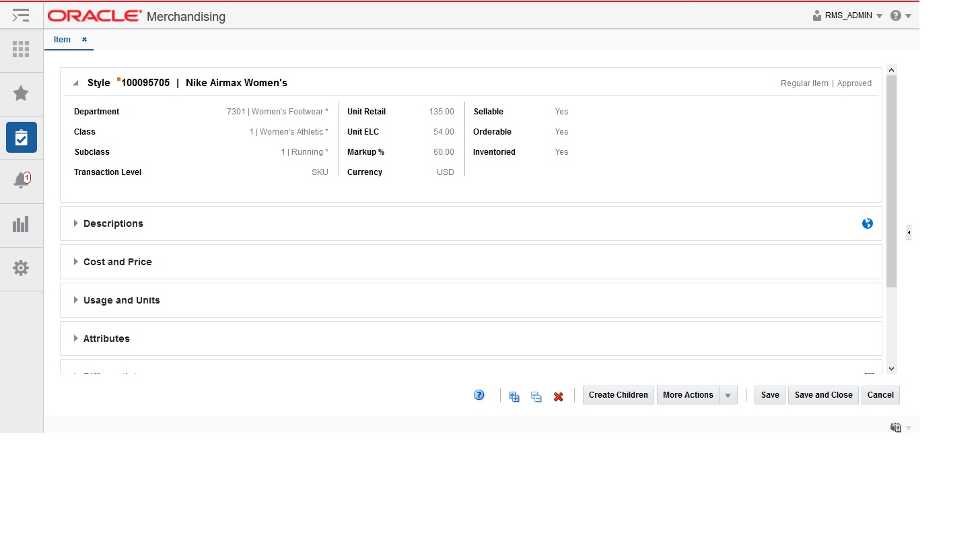Viewport: 980px width, 533px height.
Task: Click the Approved status text
Action: pos(854,83)
